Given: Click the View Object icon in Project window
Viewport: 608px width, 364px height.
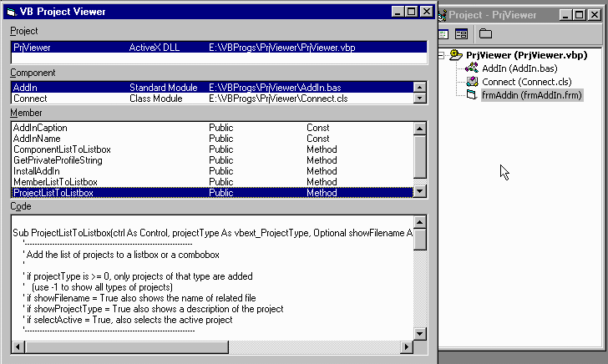Looking at the screenshot, I should 461,34.
